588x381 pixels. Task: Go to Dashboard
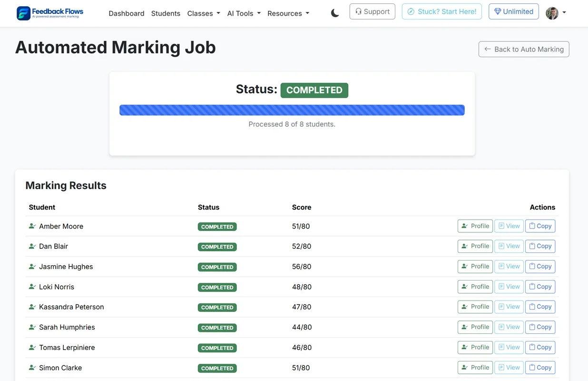click(x=127, y=13)
